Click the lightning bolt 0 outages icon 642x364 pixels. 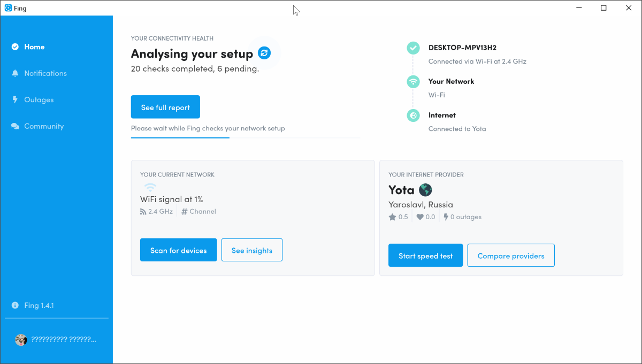[x=446, y=217]
